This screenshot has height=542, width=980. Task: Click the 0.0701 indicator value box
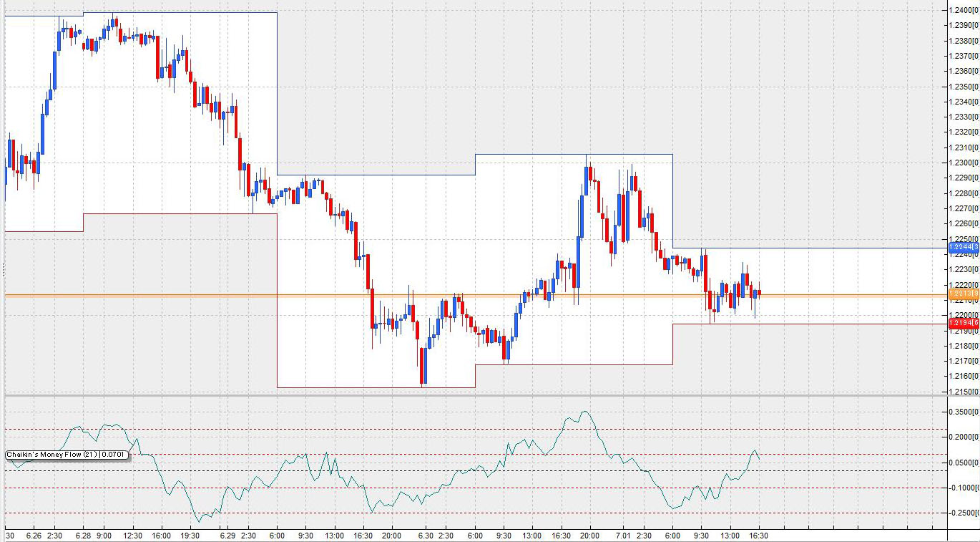tap(114, 455)
